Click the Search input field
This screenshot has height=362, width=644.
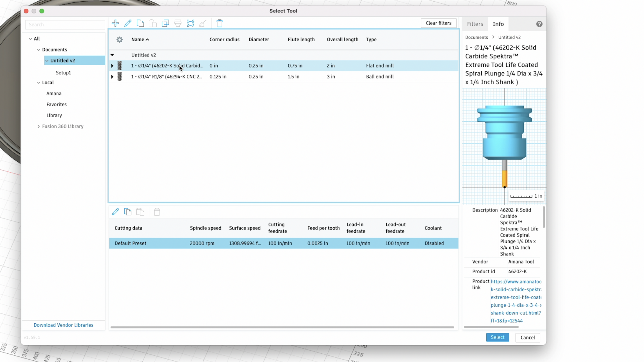tap(65, 25)
